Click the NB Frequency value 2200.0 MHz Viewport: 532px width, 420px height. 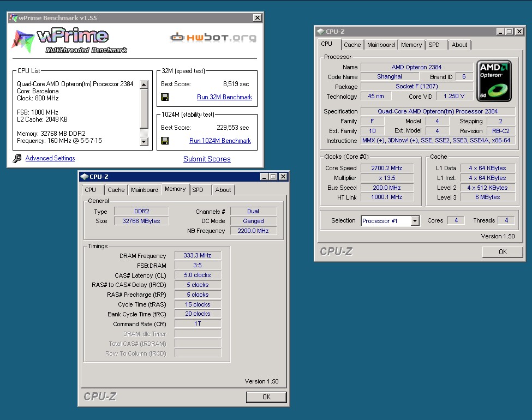click(253, 231)
